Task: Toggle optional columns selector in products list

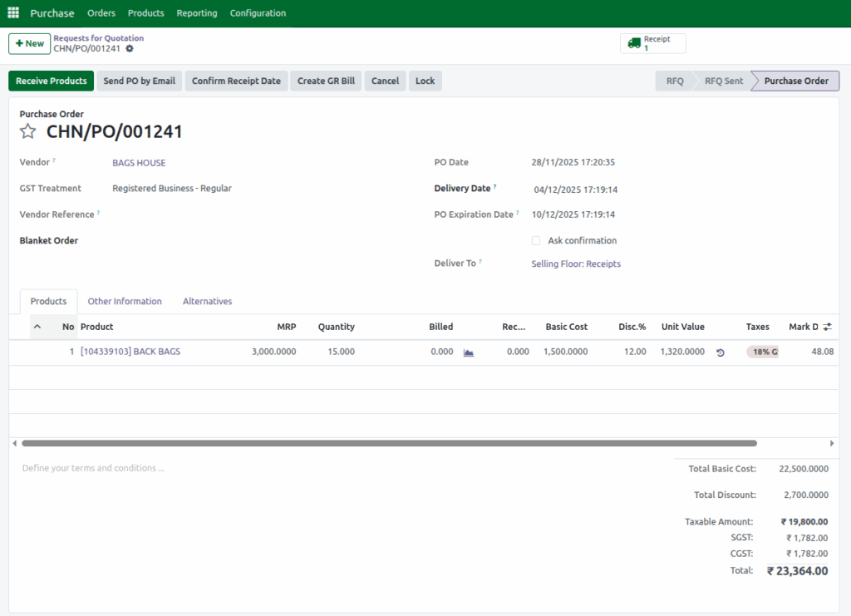Action: [829, 326]
